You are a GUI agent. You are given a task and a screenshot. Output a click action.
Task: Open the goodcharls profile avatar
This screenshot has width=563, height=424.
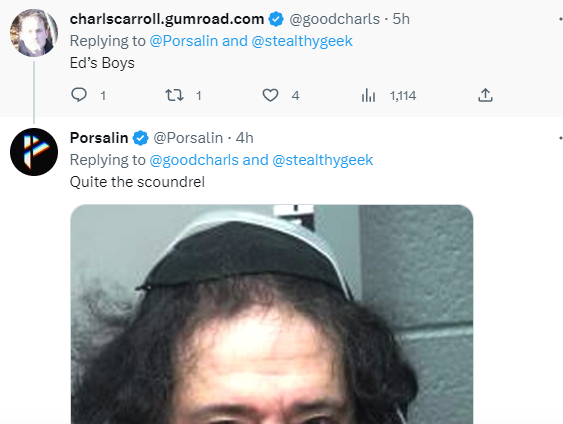(34, 33)
